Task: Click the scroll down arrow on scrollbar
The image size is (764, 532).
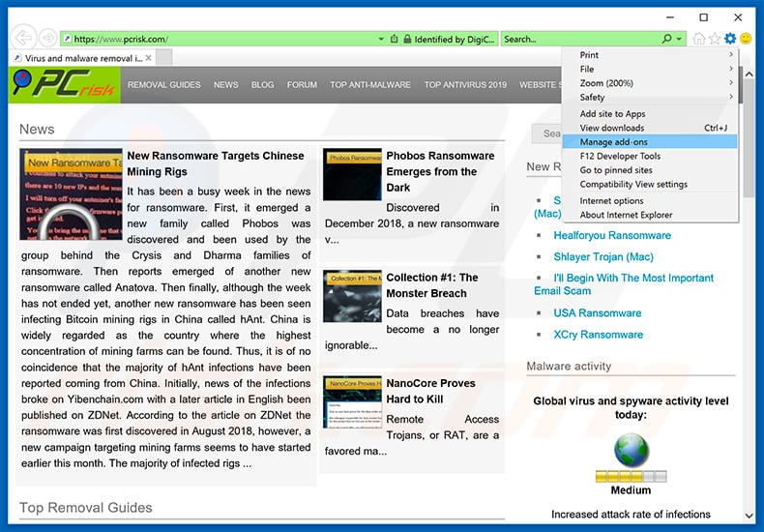Action: 749,515
